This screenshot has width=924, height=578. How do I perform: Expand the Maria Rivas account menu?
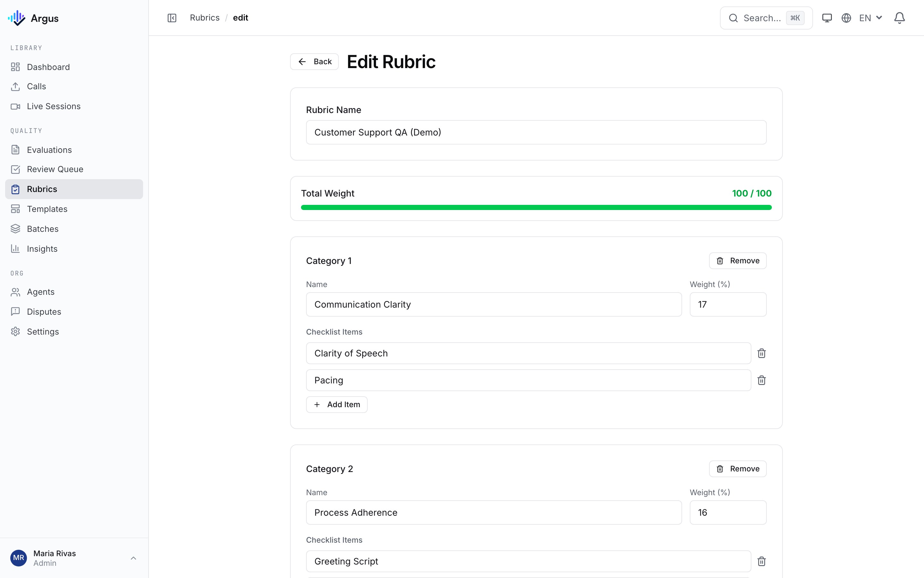coord(74,558)
